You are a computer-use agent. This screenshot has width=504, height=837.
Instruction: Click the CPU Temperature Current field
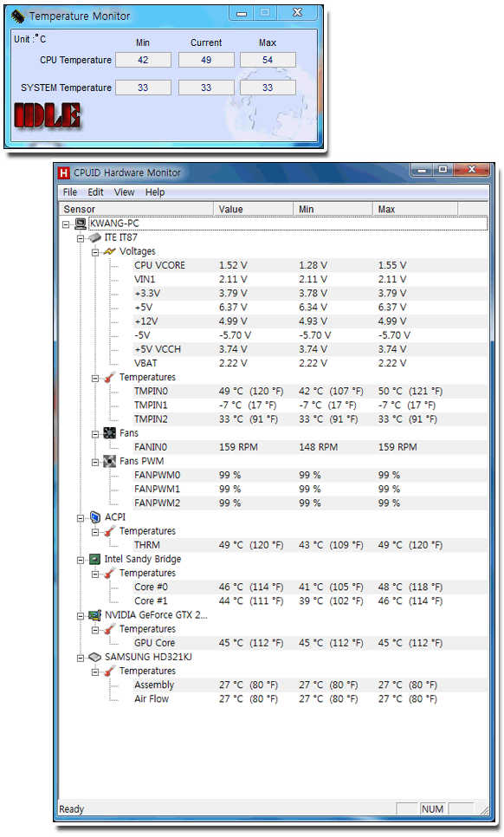click(x=206, y=60)
